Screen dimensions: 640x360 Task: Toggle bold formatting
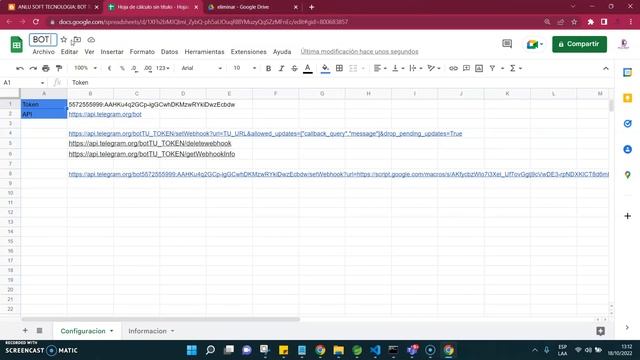click(268, 69)
